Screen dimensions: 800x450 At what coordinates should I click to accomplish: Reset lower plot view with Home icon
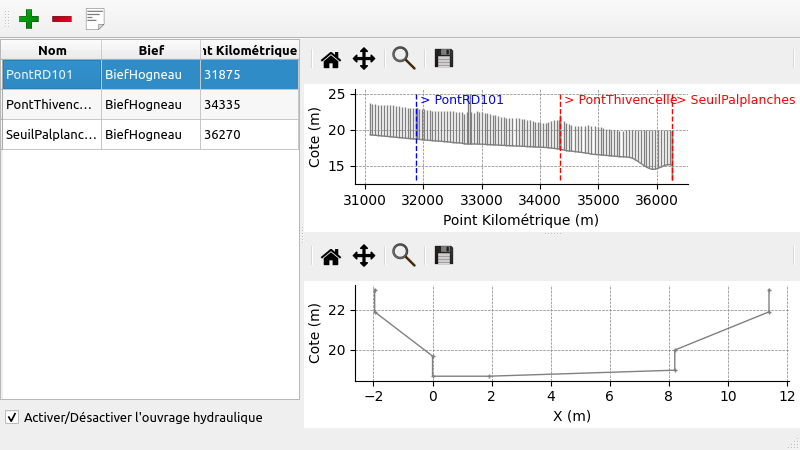click(331, 257)
